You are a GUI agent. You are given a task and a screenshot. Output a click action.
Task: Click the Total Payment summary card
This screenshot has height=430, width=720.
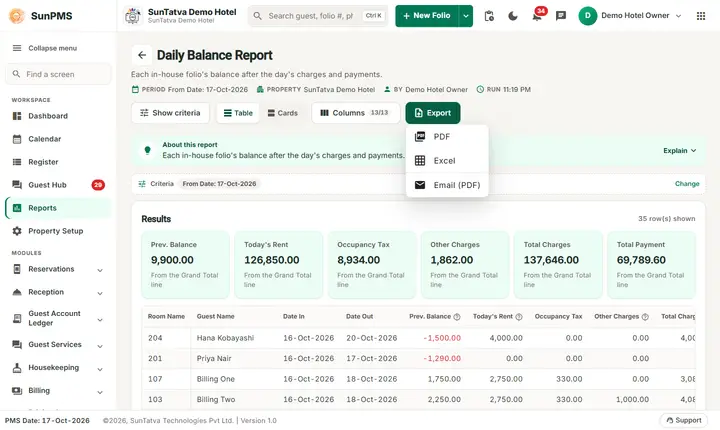point(651,265)
